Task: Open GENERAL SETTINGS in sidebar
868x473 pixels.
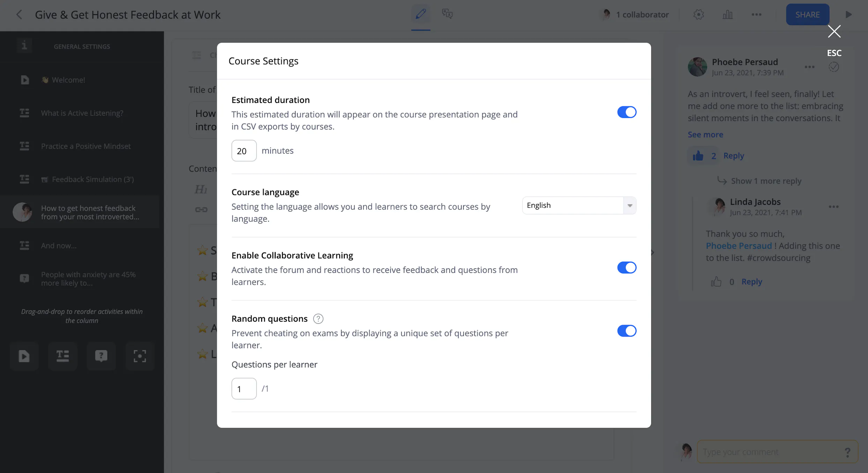Action: coord(82,46)
